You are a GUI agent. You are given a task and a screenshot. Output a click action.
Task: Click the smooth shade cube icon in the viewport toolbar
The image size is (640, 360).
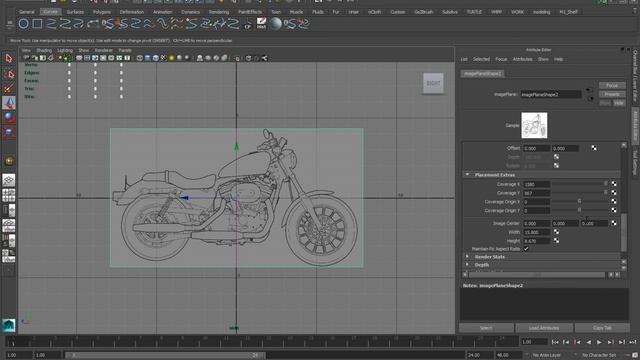point(148,58)
